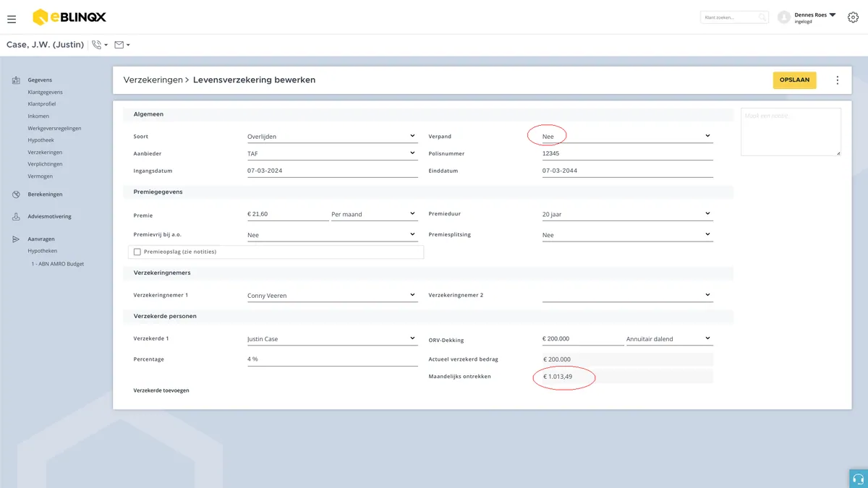Click the eBLINQX logo
Image resolution: width=868 pixels, height=488 pixels.
tap(69, 17)
